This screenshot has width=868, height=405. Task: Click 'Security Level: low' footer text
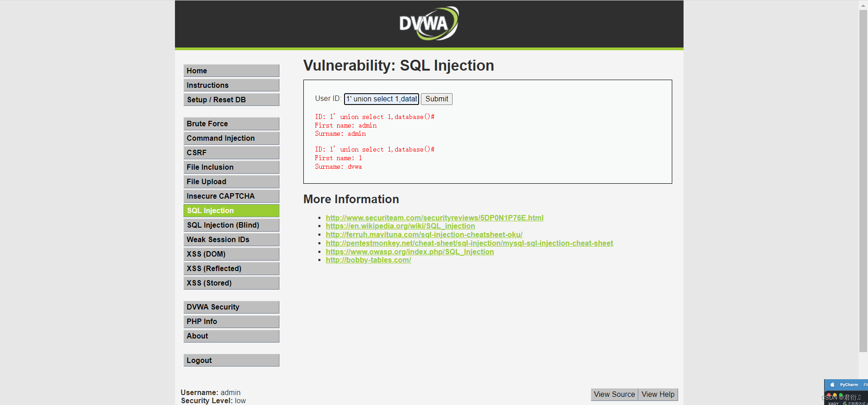point(213,400)
